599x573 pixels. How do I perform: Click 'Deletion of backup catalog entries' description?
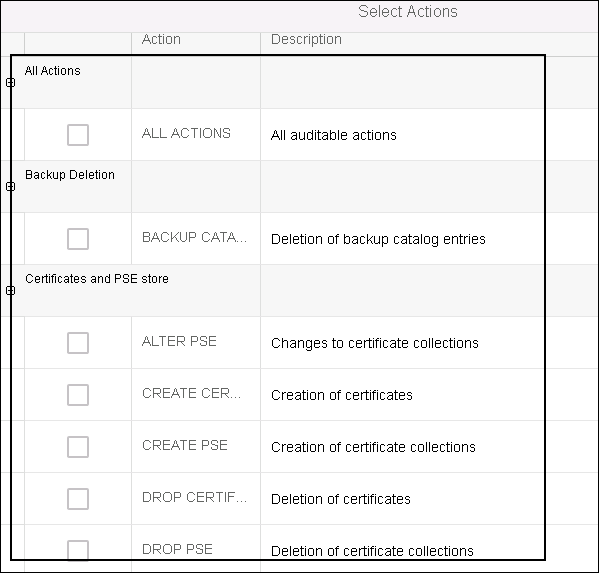[378, 239]
